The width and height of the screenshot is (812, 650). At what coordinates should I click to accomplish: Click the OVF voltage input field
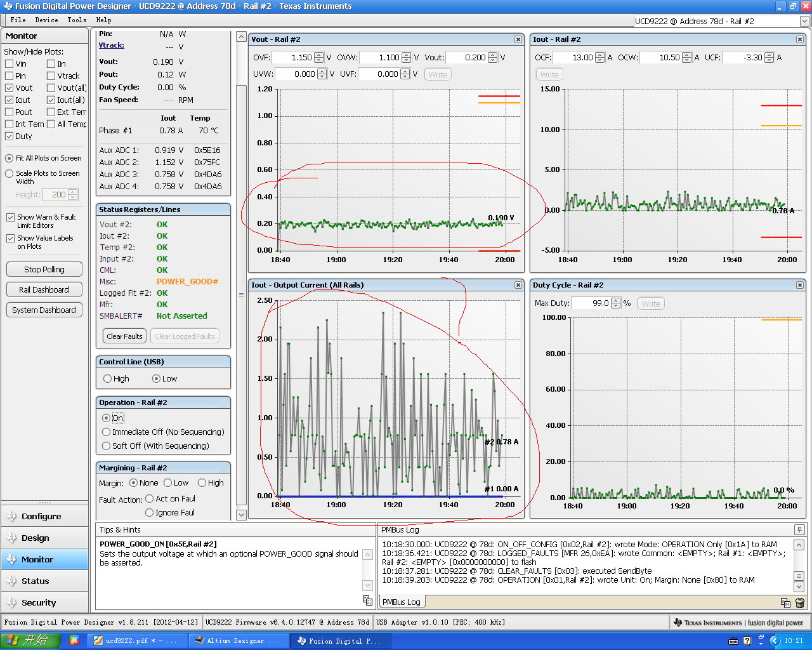click(x=292, y=57)
